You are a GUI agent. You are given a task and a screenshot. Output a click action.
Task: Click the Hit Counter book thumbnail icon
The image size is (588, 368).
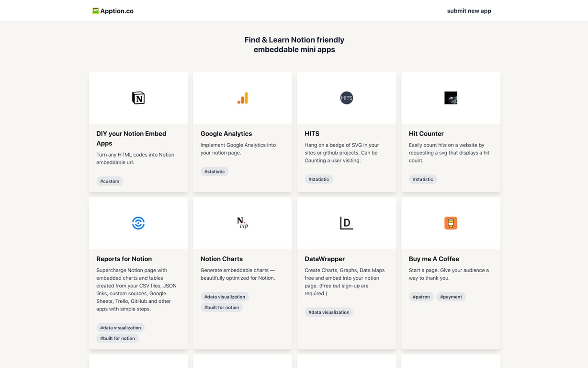tap(451, 97)
